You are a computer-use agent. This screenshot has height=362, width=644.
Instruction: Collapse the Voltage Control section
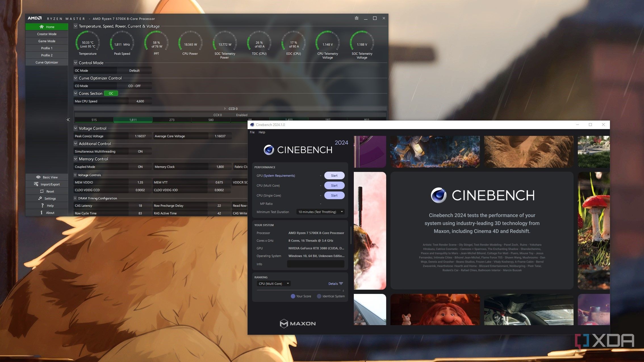pos(76,128)
